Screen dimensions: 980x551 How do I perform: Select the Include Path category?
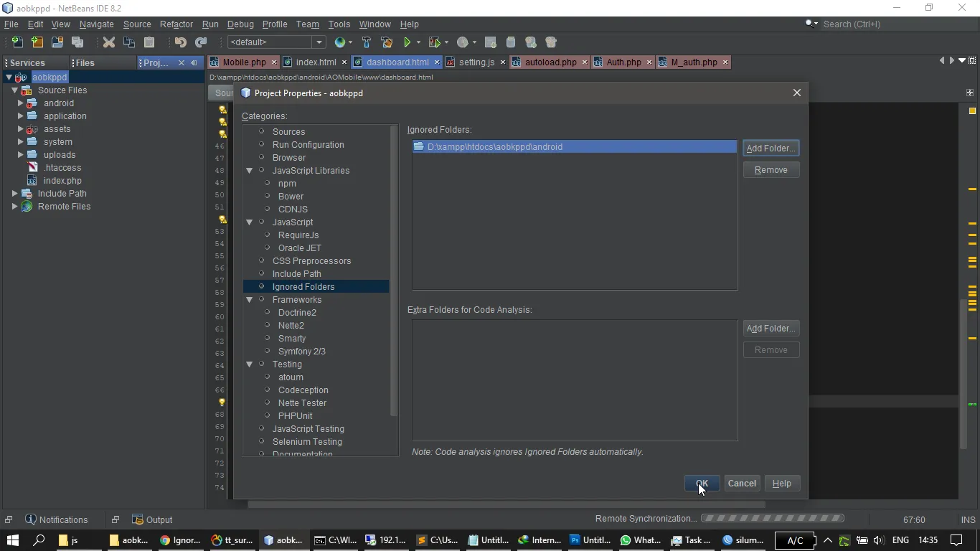[x=296, y=274]
